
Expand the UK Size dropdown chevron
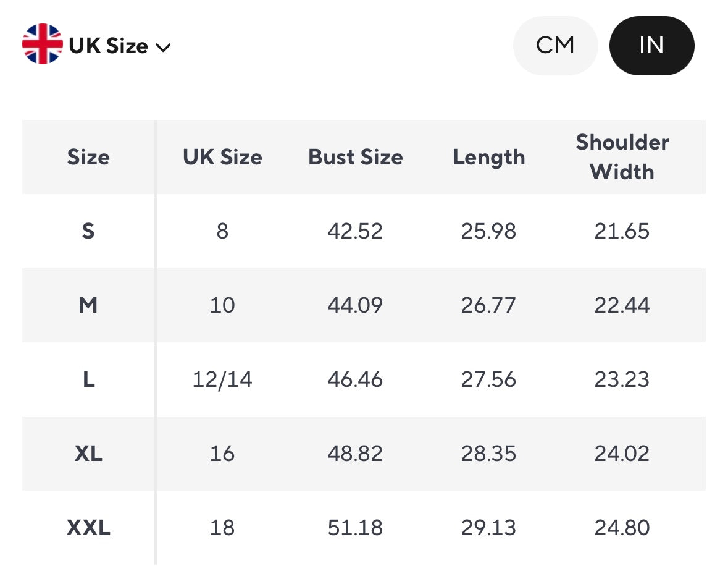tap(163, 48)
